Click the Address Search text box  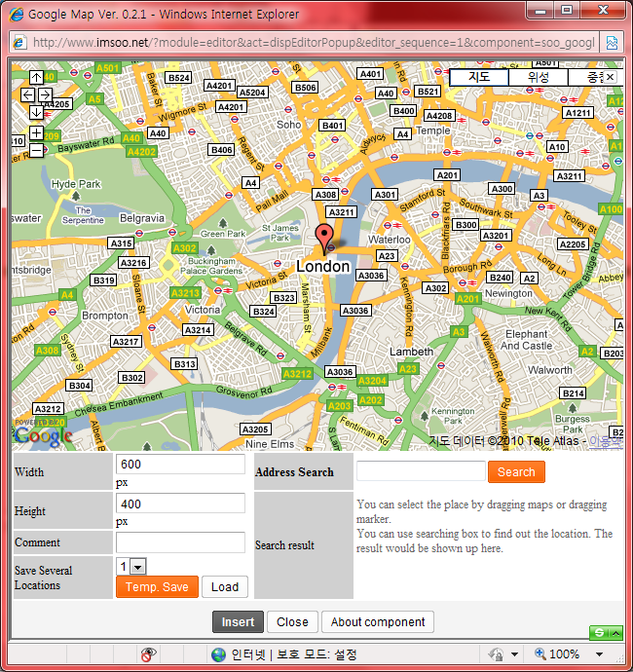[421, 471]
